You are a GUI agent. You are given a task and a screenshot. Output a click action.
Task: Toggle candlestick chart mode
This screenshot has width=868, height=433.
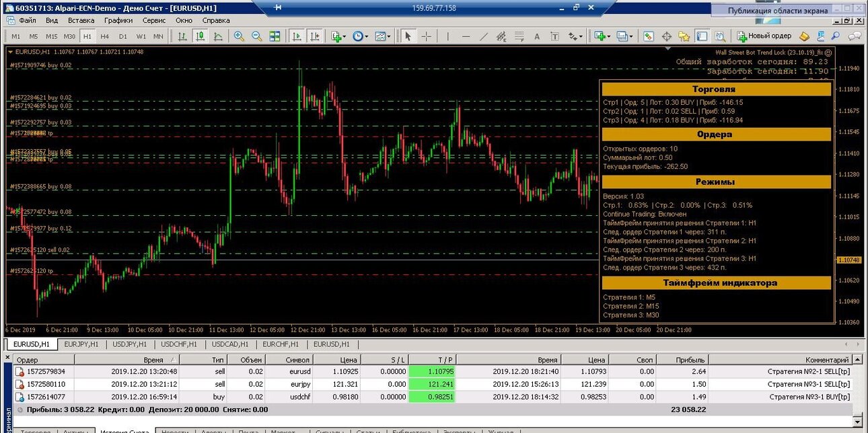pos(200,36)
